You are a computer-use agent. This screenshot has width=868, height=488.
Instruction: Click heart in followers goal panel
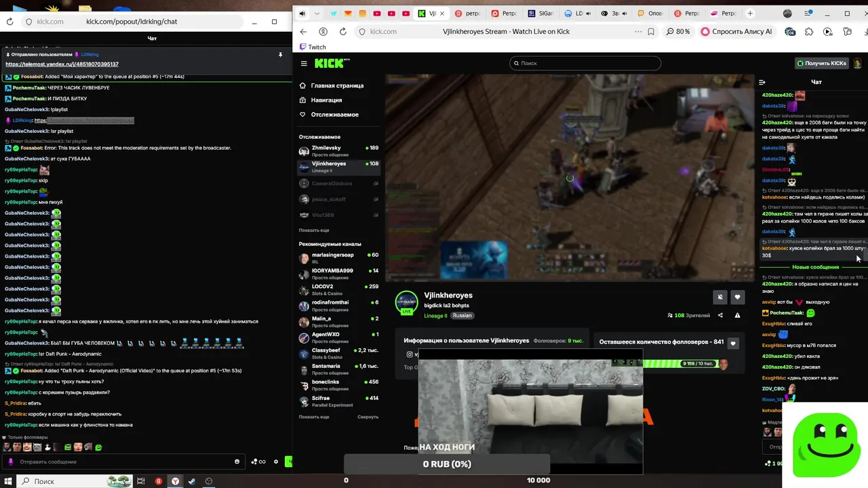click(732, 343)
